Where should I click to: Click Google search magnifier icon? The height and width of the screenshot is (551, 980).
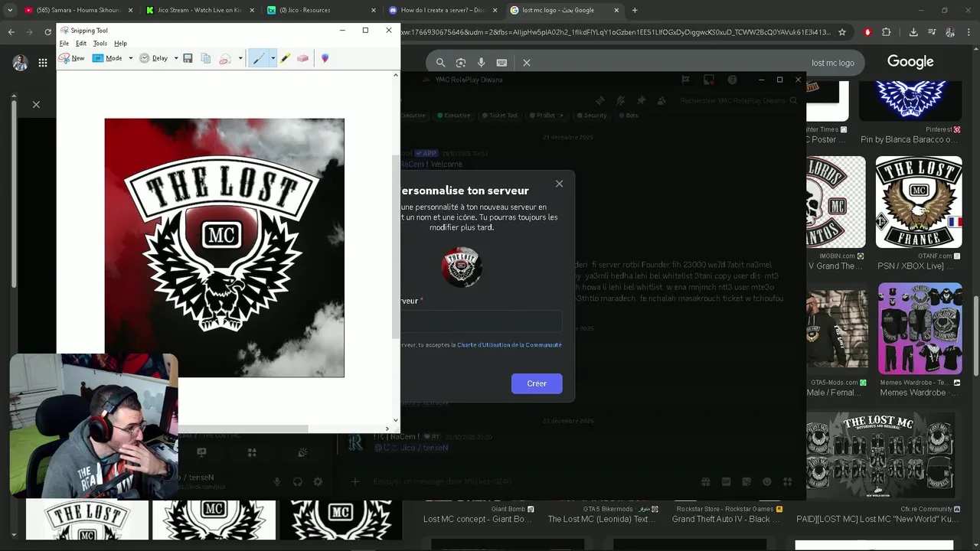point(440,63)
